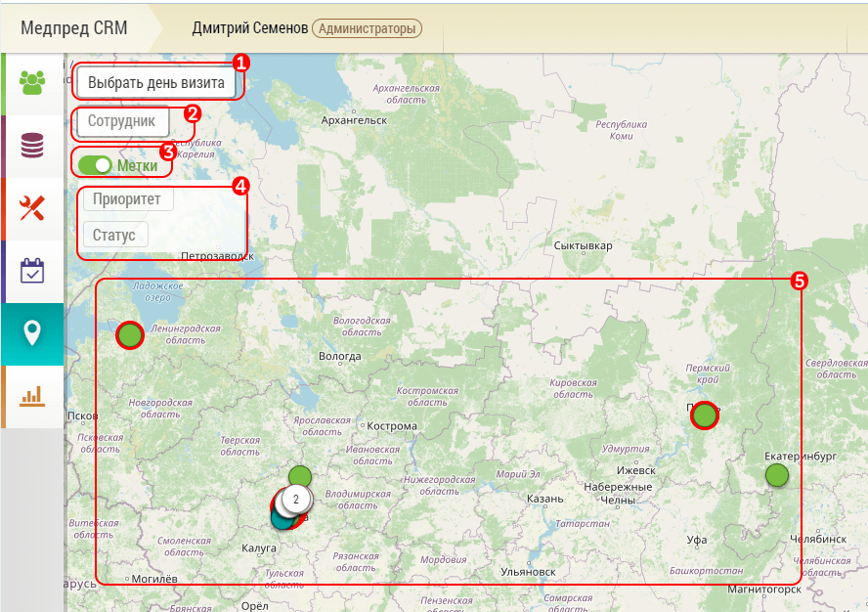The width and height of the screenshot is (868, 612).
Task: Click the red-outlined green marker near Perm
Action: 704,415
